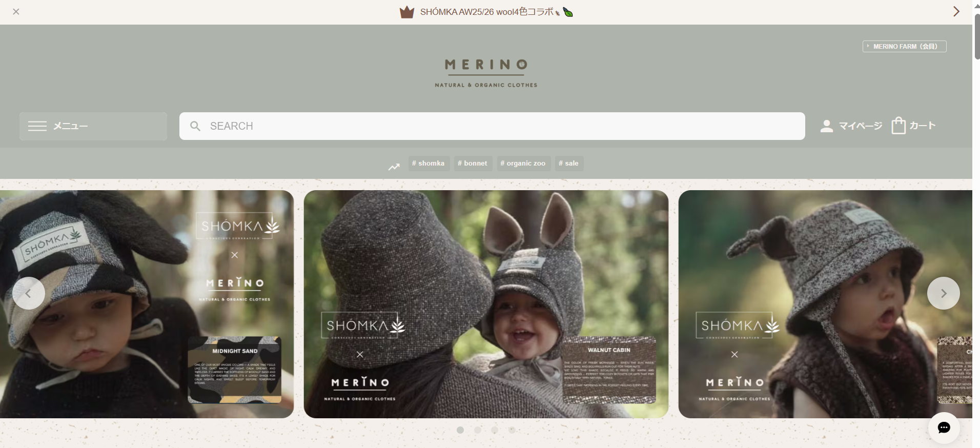Advance announcement with the top-right chevron arrow
The width and height of the screenshot is (980, 448).
pos(956,11)
